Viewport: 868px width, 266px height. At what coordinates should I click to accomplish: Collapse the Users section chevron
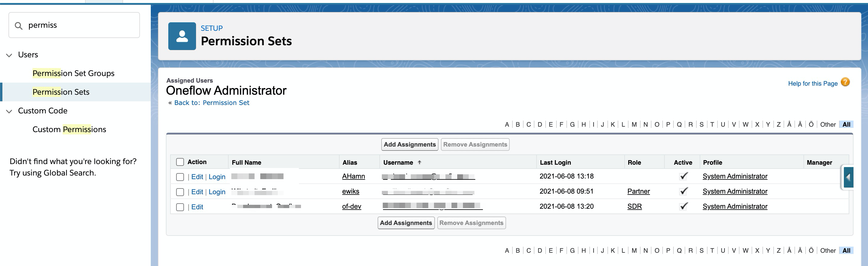coord(9,55)
